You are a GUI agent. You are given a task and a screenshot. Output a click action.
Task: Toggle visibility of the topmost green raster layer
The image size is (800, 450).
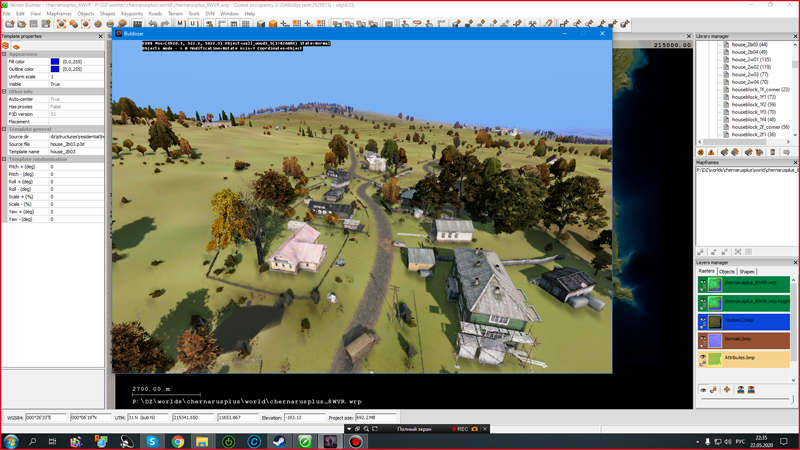click(703, 284)
